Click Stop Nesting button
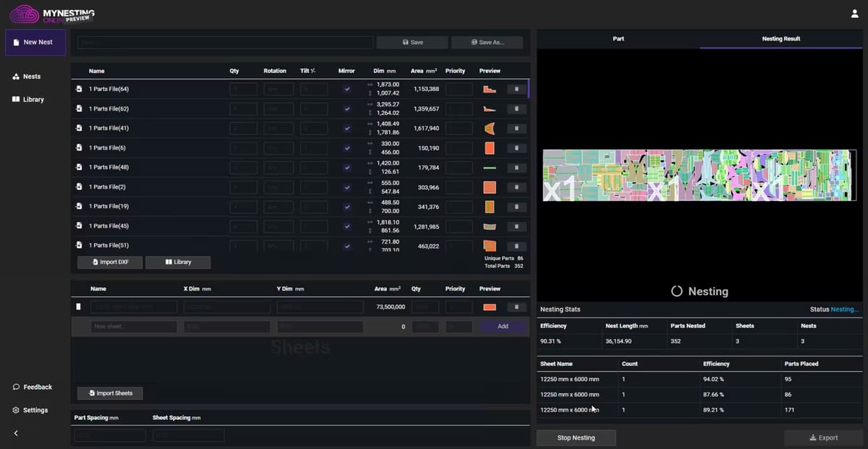This screenshot has height=449, width=868. coord(576,437)
